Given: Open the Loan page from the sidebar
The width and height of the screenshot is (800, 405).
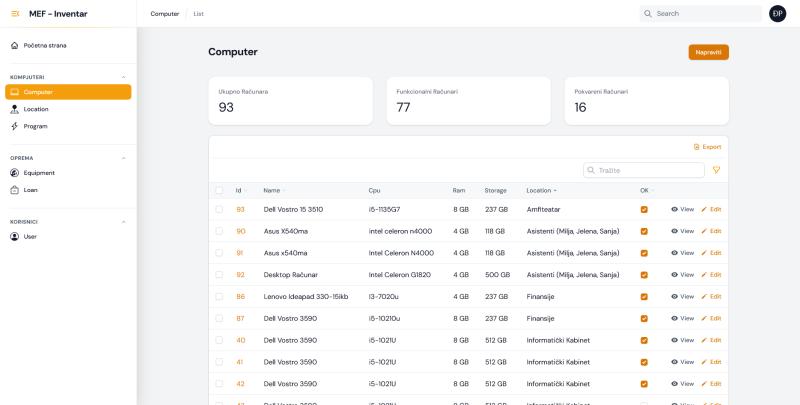Looking at the screenshot, I should 68,190.
